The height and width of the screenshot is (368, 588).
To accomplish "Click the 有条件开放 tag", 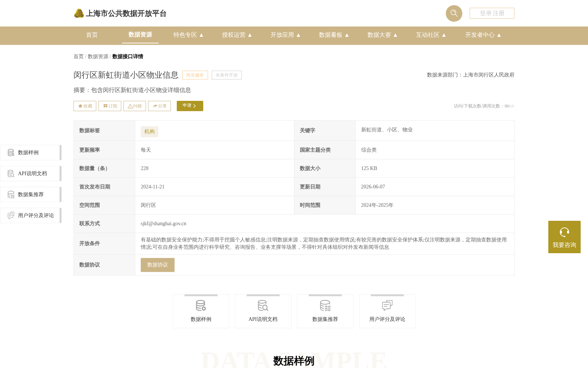I will point(227,75).
